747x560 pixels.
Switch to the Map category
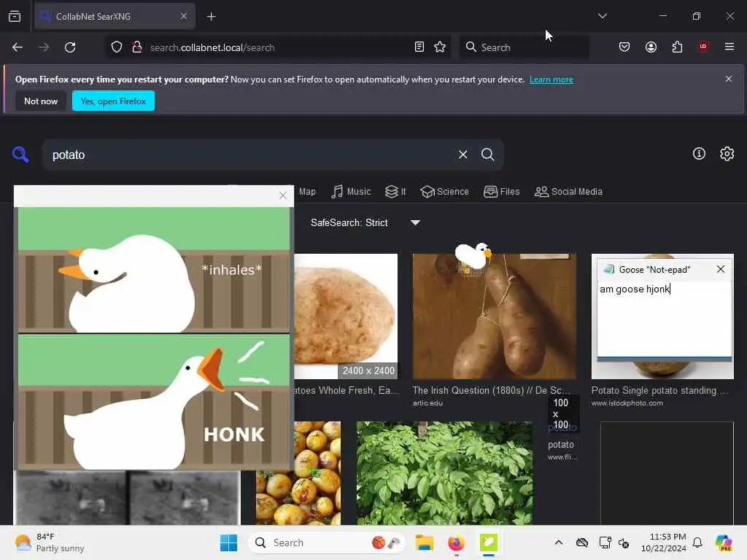307,192
